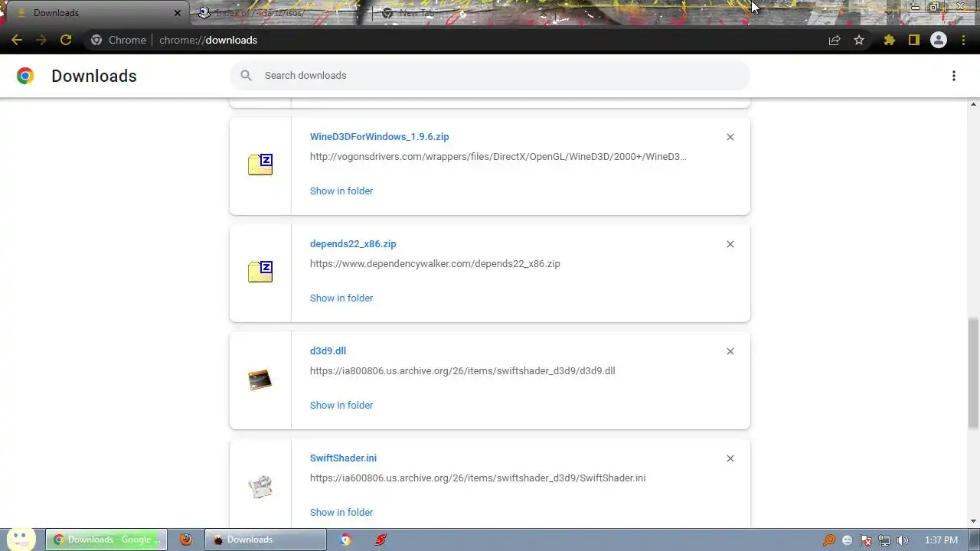This screenshot has width=980, height=551.
Task: Open the WineD3DForWindows_1.9.6.zip file link
Action: pos(379,137)
